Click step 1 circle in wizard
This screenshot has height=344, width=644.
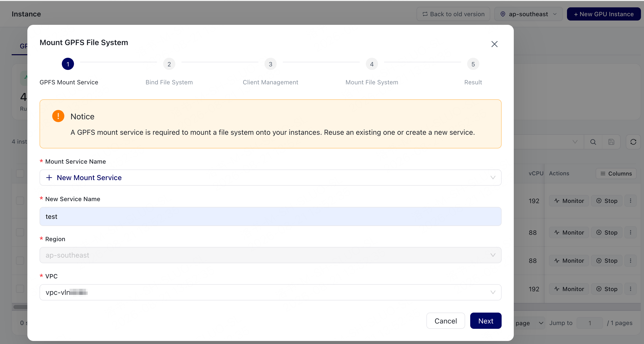click(x=68, y=64)
